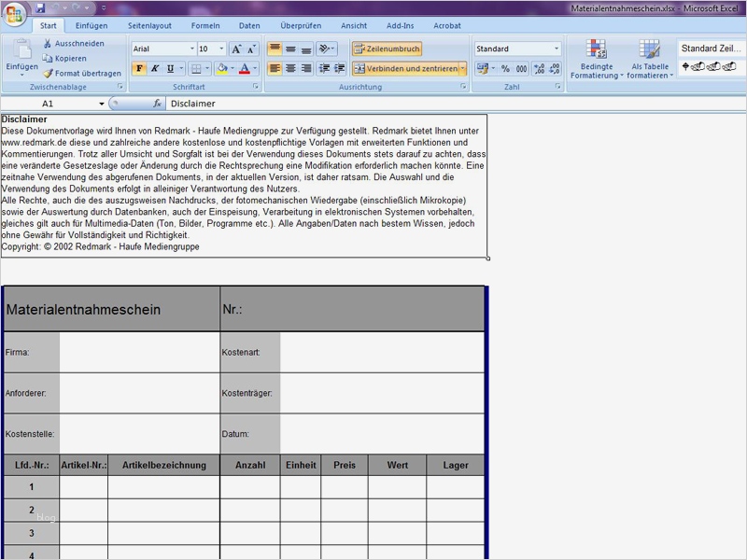Expand fill color dropdown arrow
This screenshot has width=747, height=560.
[x=233, y=68]
